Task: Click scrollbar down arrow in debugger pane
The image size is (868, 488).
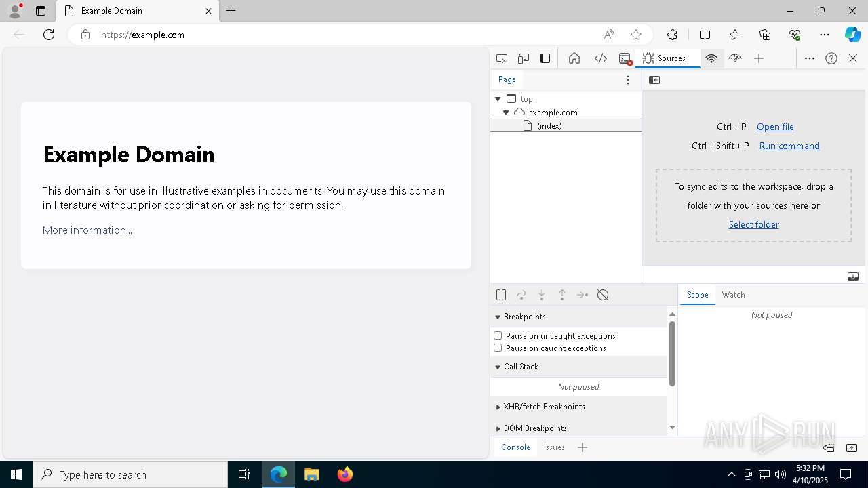Action: [x=672, y=427]
